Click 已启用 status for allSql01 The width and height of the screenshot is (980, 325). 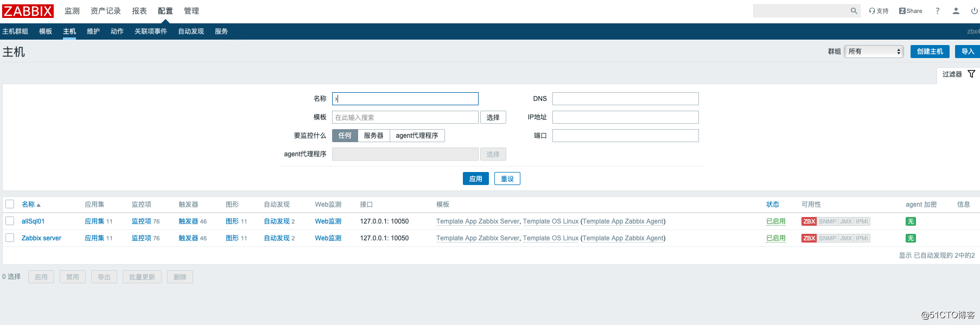pos(776,221)
